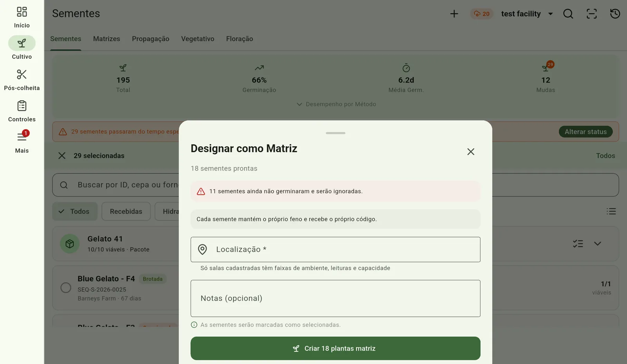The width and height of the screenshot is (627, 364).
Task: Click the plus add icon
Action: (454, 14)
